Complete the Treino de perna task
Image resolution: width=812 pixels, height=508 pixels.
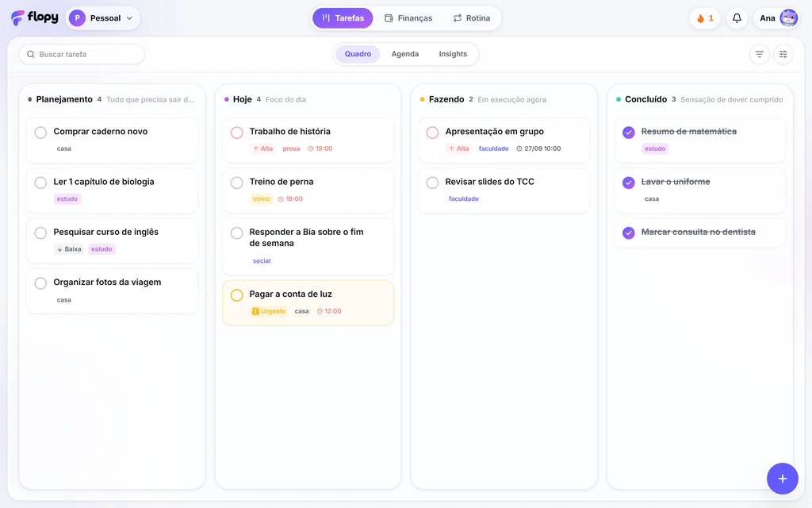pyautogui.click(x=236, y=183)
